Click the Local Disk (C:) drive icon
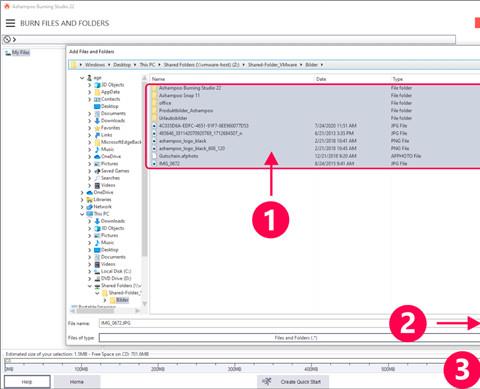This screenshot has height=389, width=480. pos(97,271)
